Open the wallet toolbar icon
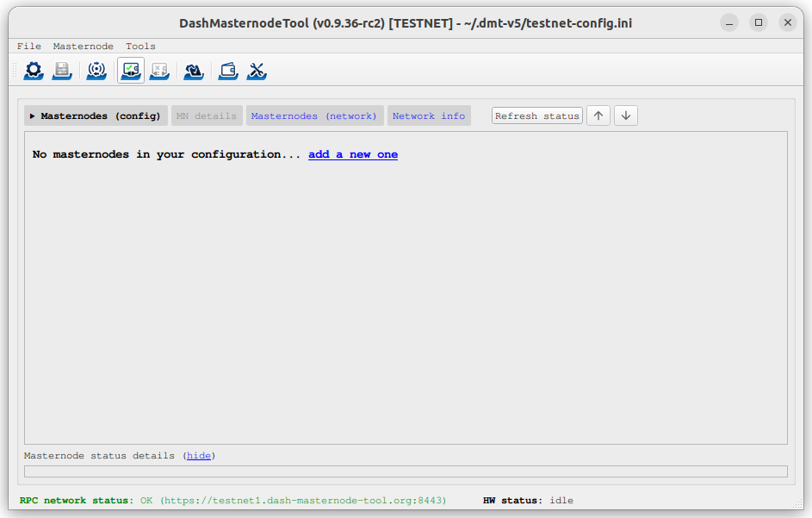 click(x=228, y=71)
